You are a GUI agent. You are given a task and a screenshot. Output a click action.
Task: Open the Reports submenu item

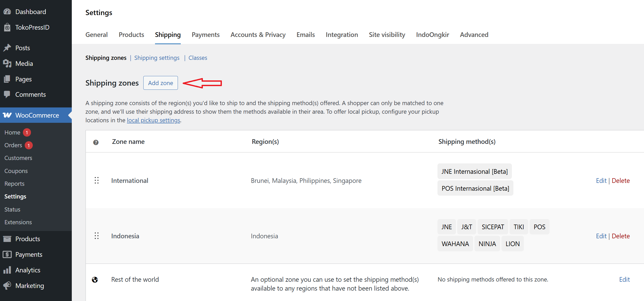coord(14,184)
